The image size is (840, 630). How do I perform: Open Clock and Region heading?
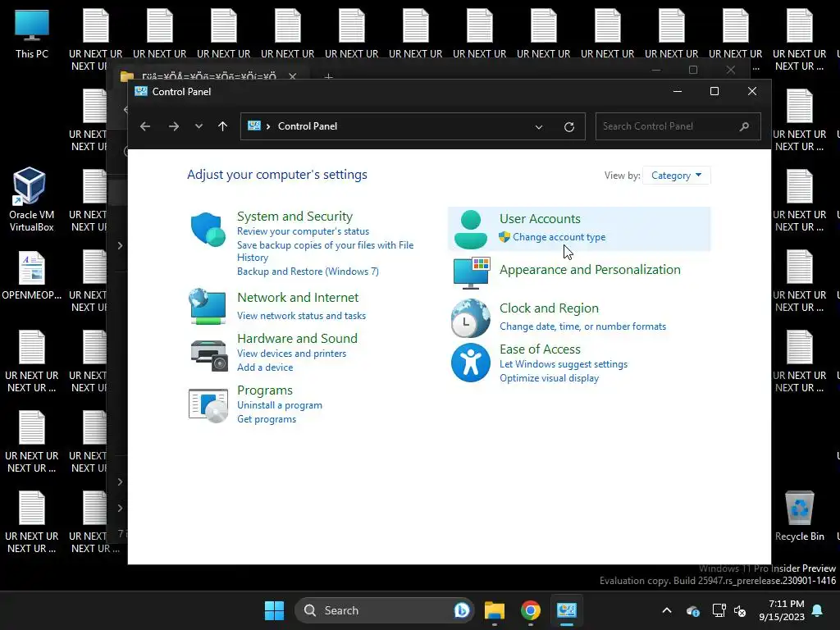point(549,308)
